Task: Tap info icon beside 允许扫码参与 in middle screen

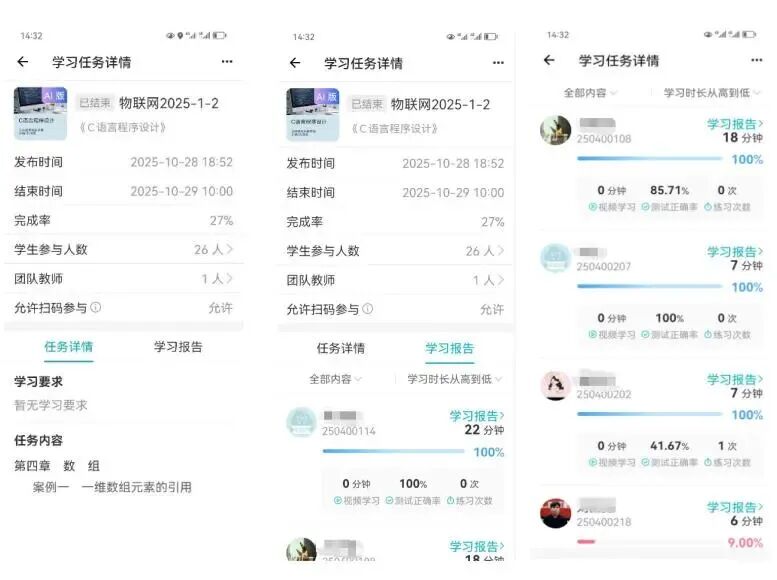Action: (368, 309)
